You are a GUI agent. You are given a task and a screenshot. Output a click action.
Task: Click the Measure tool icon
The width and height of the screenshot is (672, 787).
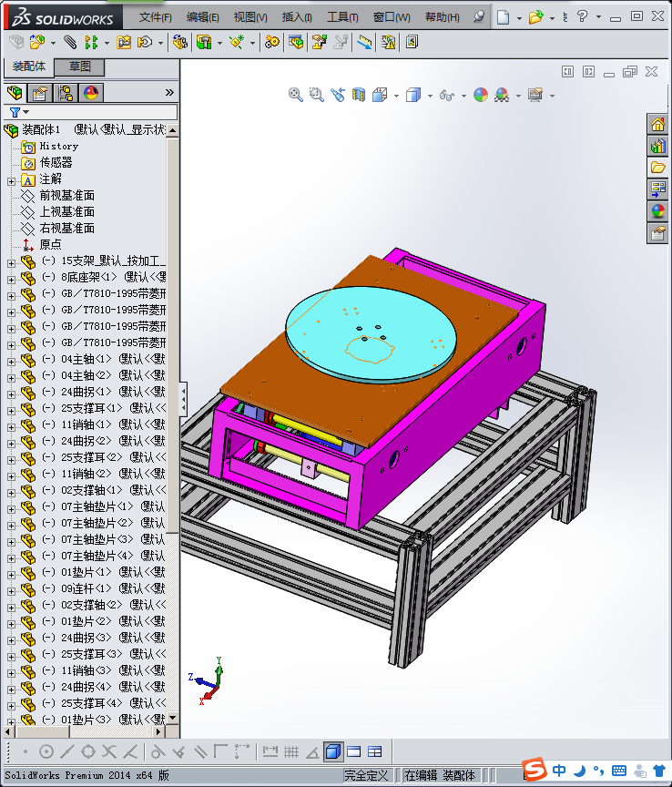pyautogui.click(x=365, y=42)
